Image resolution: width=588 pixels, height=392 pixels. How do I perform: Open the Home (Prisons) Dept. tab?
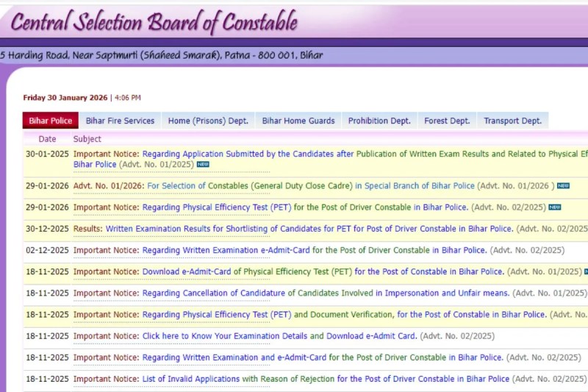click(208, 121)
